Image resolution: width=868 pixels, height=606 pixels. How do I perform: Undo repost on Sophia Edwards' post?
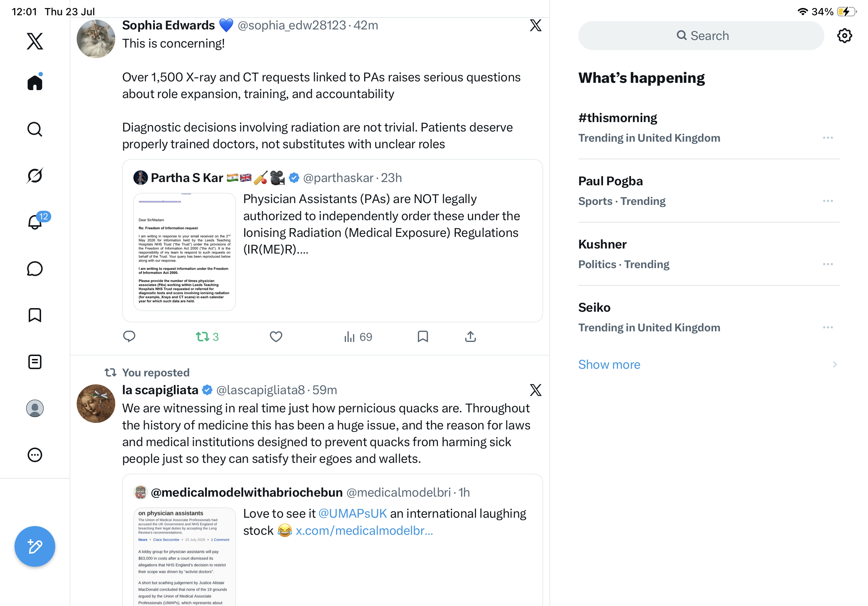[x=207, y=336]
